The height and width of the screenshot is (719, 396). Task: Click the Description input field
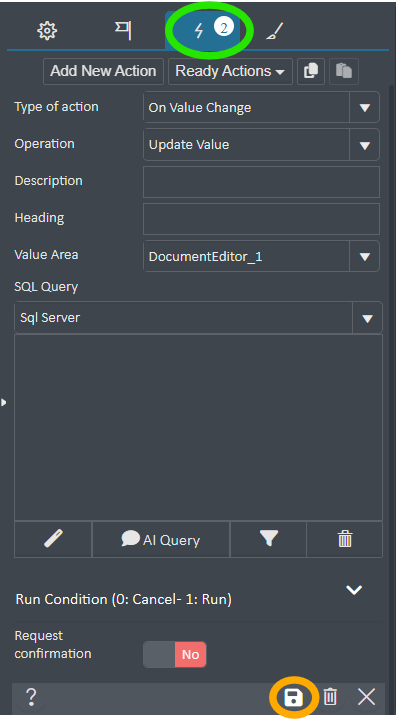[x=261, y=182]
